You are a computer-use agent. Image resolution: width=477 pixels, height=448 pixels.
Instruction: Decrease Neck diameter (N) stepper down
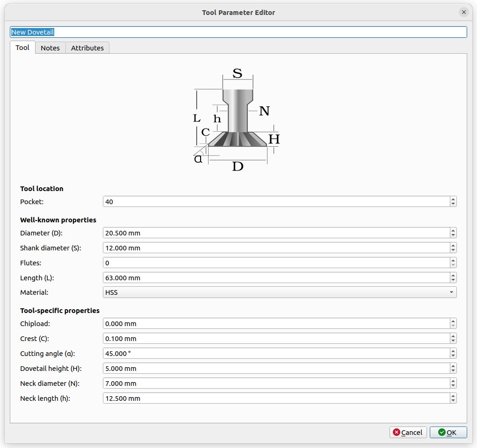click(453, 386)
